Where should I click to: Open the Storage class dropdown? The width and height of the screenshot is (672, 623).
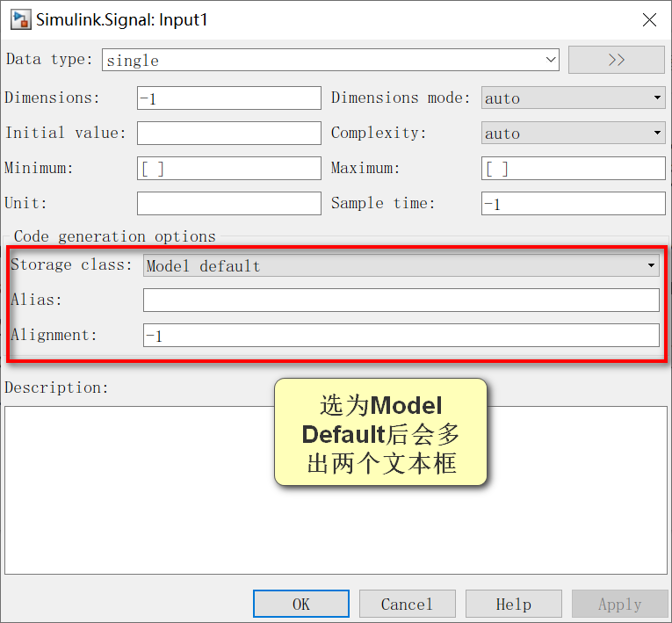pos(401,265)
